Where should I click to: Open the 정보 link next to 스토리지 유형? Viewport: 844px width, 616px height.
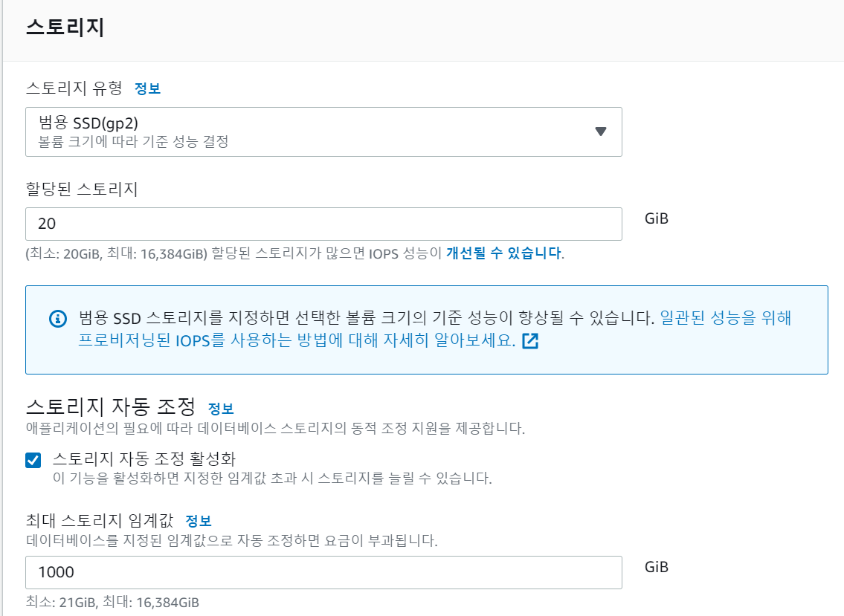tap(147, 88)
